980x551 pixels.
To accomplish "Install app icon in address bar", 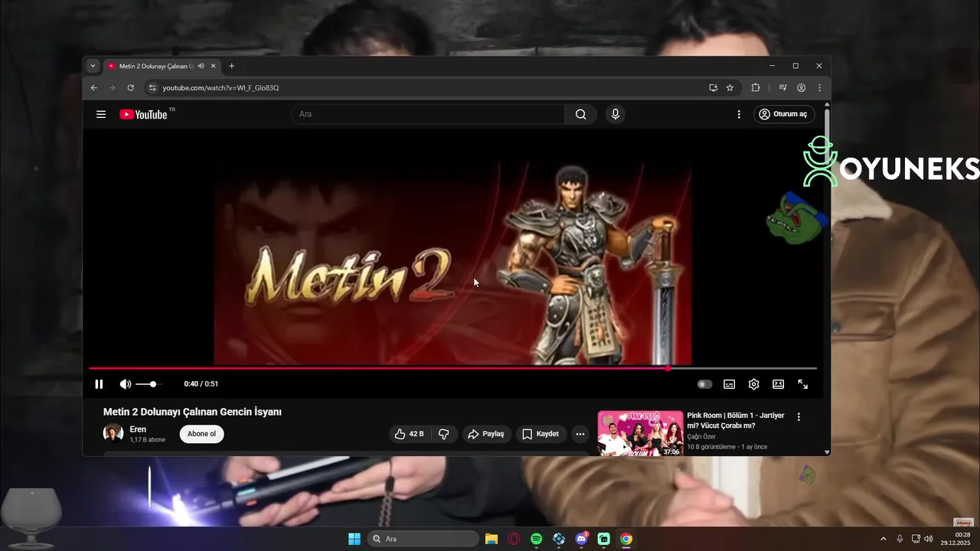I will coord(713,88).
